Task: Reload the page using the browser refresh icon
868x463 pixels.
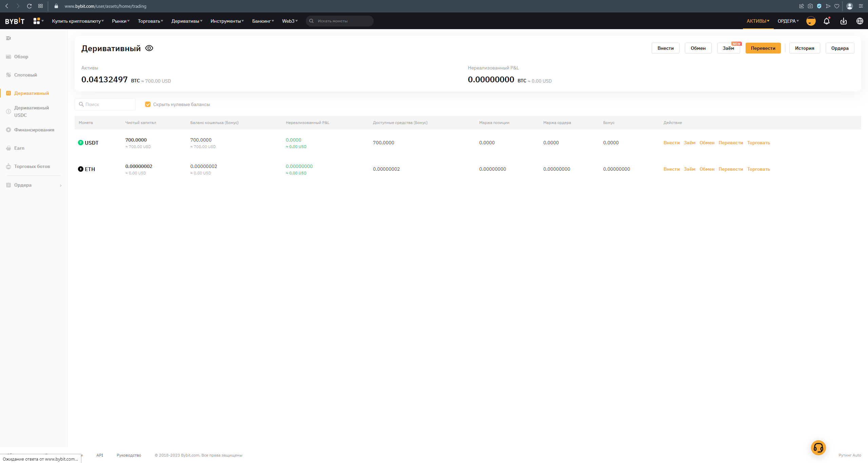Action: [x=29, y=6]
